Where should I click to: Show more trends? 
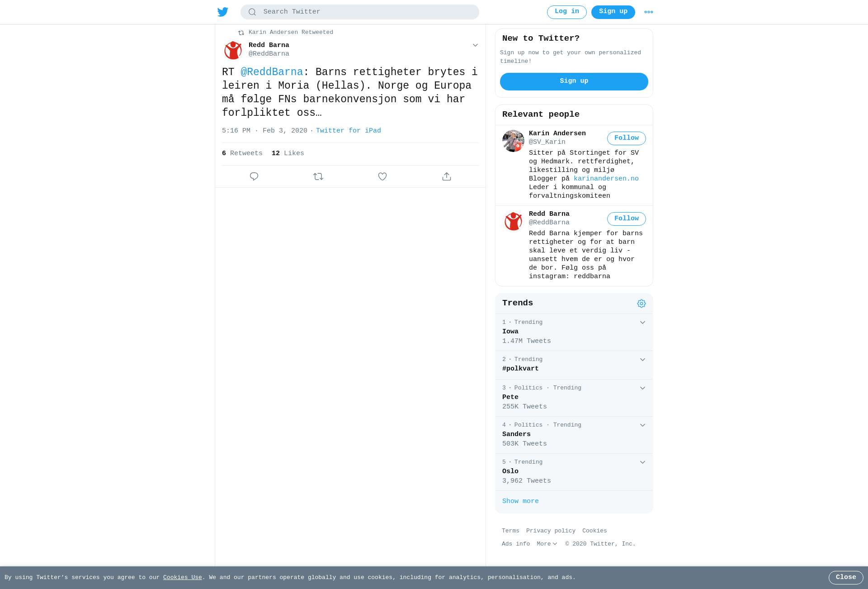(520, 501)
